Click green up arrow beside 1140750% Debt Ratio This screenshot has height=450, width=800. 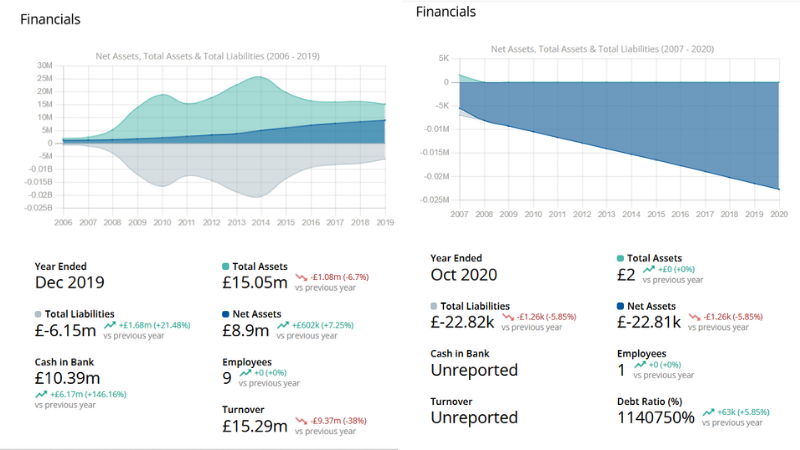(709, 411)
